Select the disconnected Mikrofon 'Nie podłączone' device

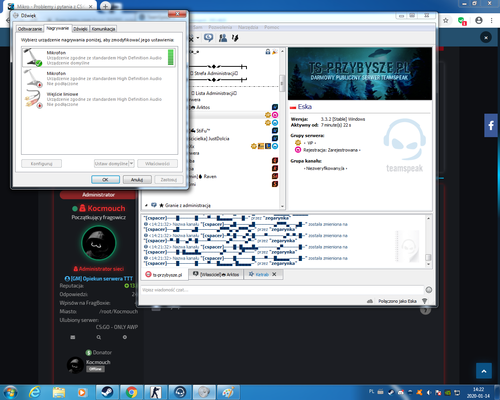click(x=99, y=78)
